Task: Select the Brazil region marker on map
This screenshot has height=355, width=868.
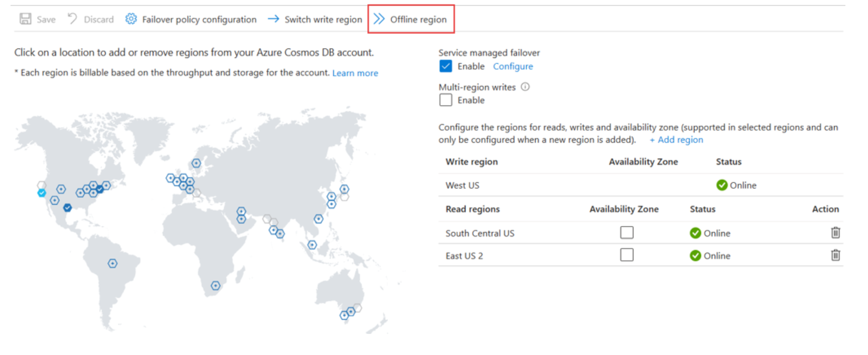Action: (112, 263)
